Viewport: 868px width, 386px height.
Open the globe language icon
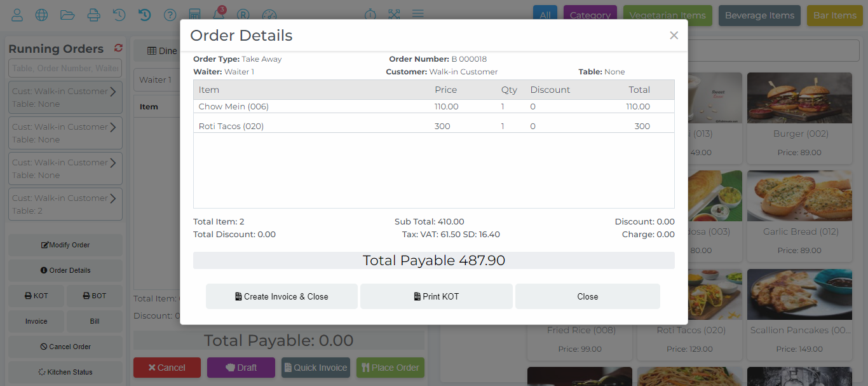click(x=41, y=15)
